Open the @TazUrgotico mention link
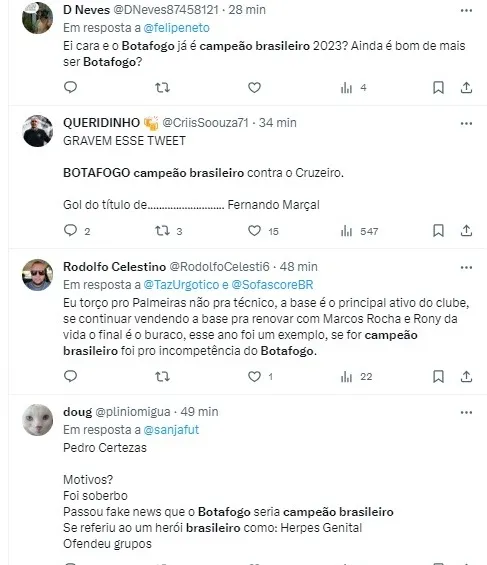The width and height of the screenshot is (487, 565). tap(181, 285)
